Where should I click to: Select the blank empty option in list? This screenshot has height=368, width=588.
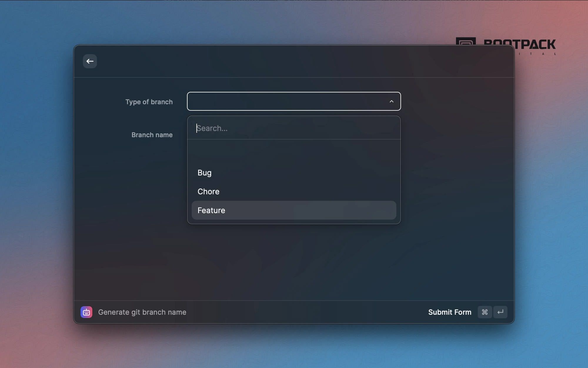(293, 154)
